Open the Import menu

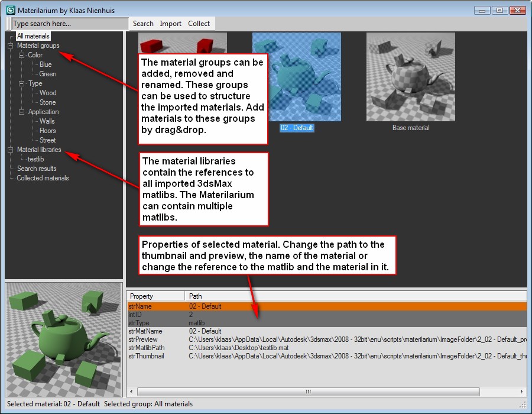[170, 24]
